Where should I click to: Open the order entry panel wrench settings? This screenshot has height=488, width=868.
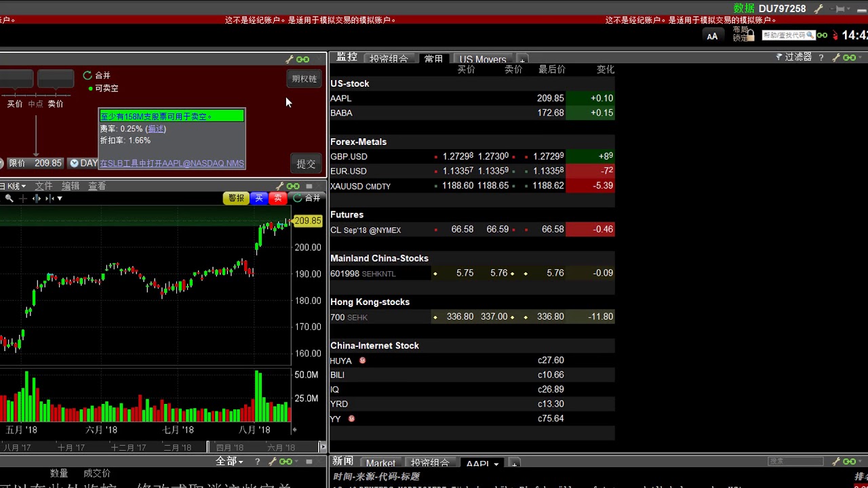pyautogui.click(x=290, y=60)
